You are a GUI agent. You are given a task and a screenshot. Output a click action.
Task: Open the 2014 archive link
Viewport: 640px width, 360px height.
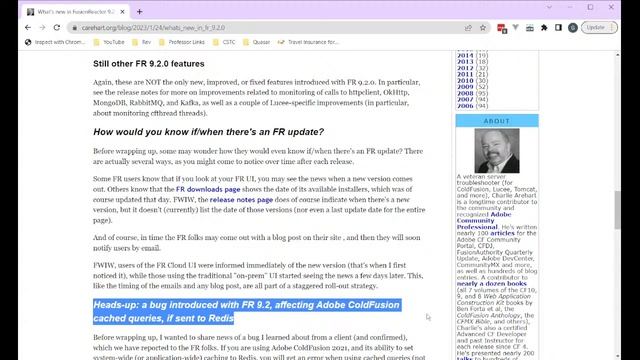click(x=465, y=56)
